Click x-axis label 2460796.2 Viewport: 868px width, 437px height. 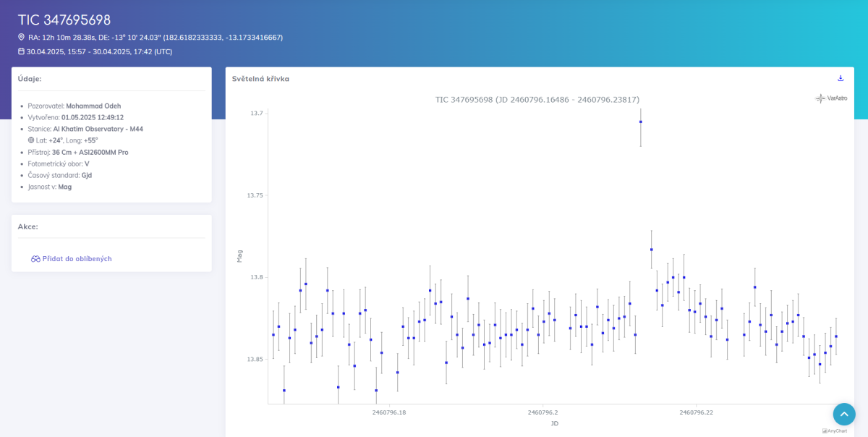(542, 412)
